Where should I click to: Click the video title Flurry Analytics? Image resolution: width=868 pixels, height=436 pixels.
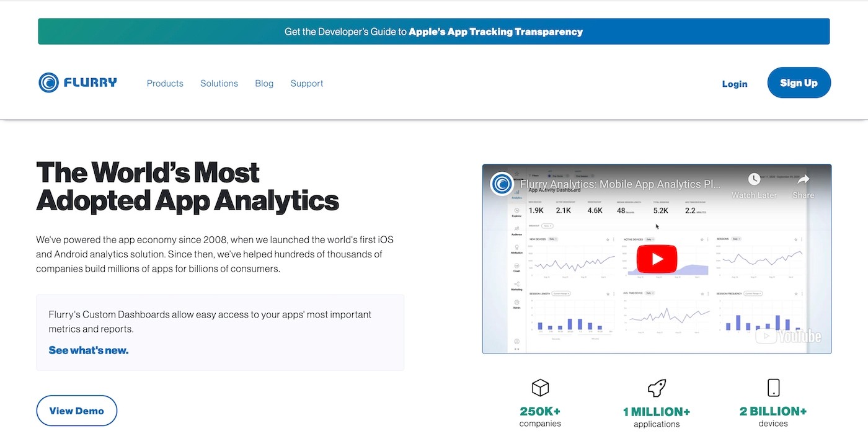[621, 184]
